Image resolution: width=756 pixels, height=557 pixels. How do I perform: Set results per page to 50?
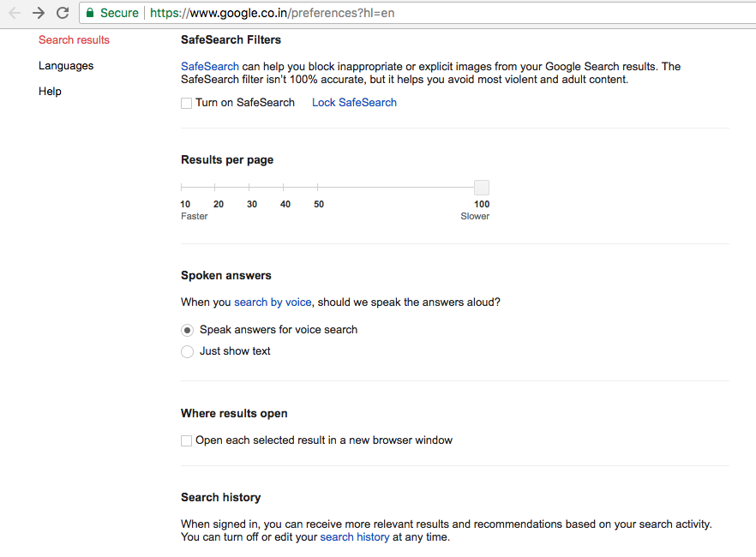click(x=318, y=188)
